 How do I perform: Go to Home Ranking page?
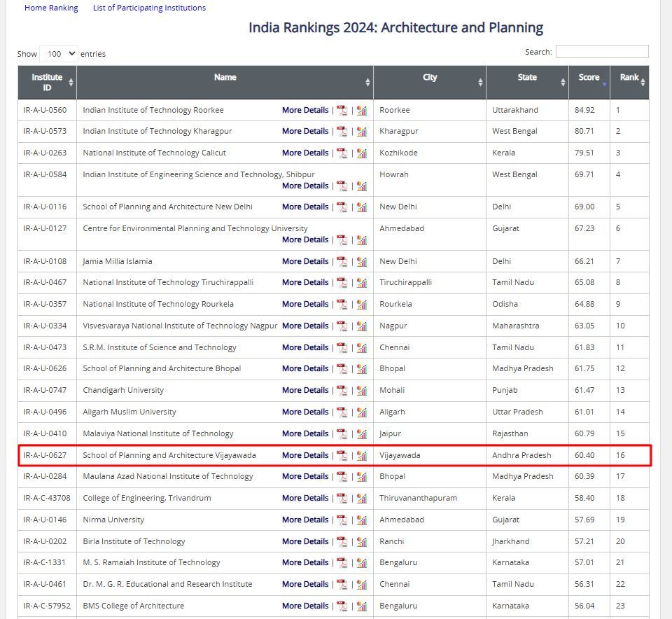[51, 8]
